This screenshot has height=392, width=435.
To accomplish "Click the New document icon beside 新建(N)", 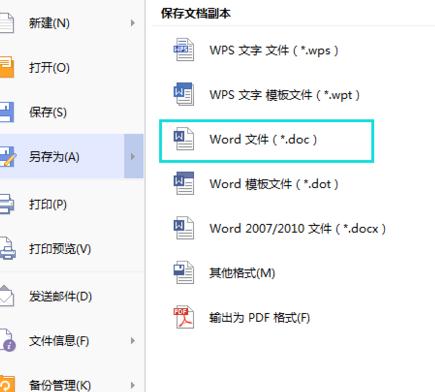I will click(x=7, y=23).
